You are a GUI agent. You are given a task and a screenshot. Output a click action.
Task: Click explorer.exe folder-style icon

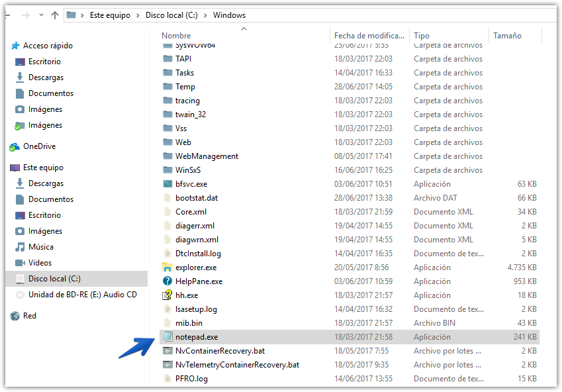[x=167, y=268]
